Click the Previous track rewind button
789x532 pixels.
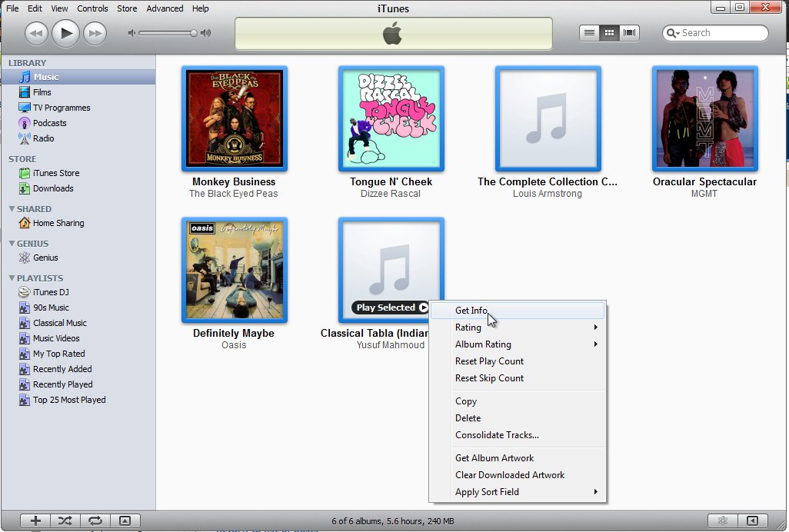pos(36,33)
